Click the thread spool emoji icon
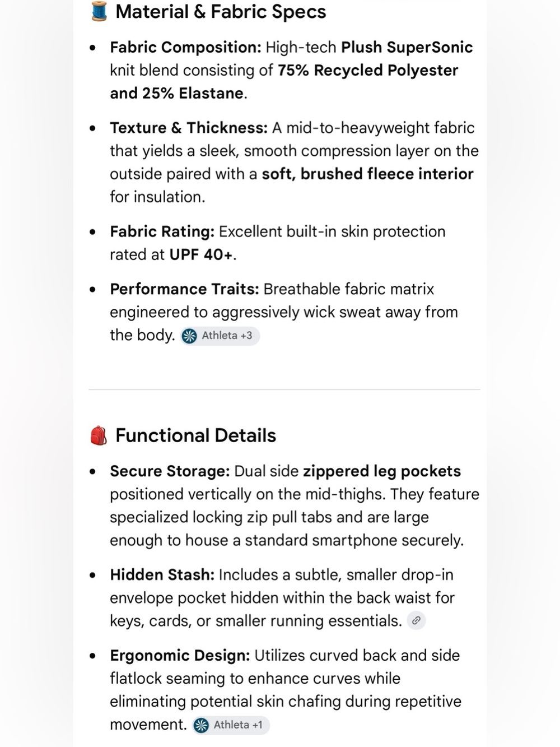 coord(99,11)
